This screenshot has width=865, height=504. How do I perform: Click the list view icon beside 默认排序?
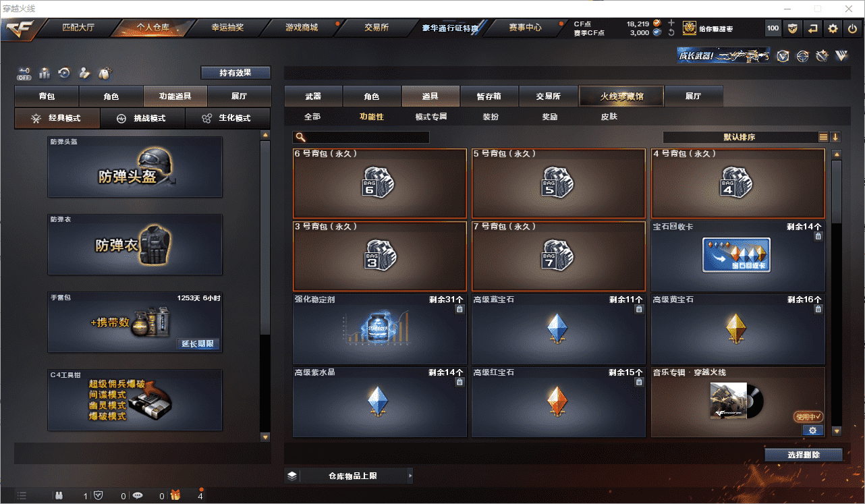click(823, 137)
